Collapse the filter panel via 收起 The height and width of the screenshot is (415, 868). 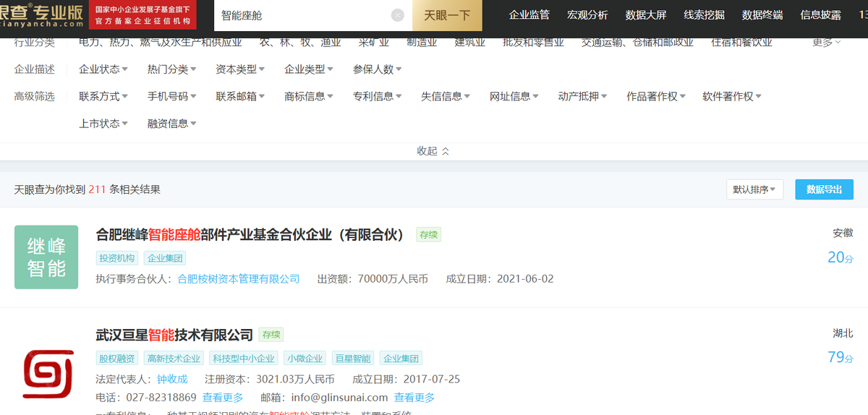(433, 151)
